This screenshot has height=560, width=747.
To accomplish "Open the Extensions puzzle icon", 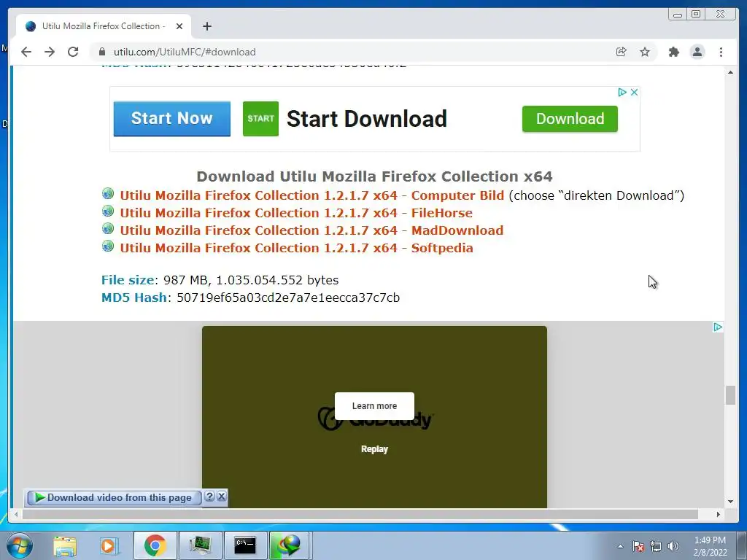I will coord(673,52).
